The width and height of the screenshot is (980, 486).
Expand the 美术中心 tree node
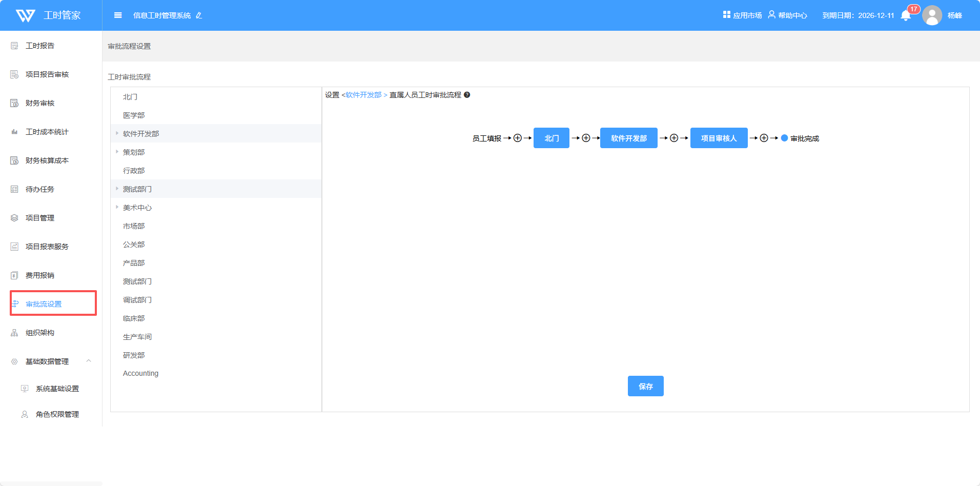[x=117, y=207]
